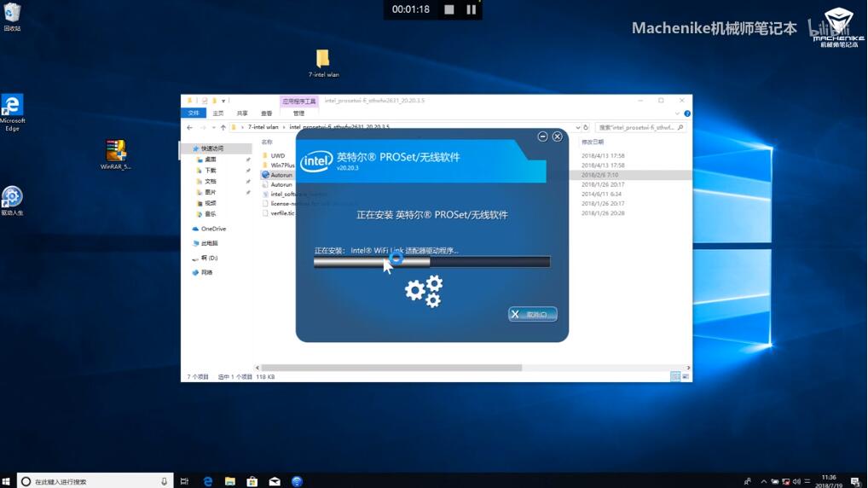Open Mail from the taskbar
This screenshot has width=868, height=488.
(275, 481)
